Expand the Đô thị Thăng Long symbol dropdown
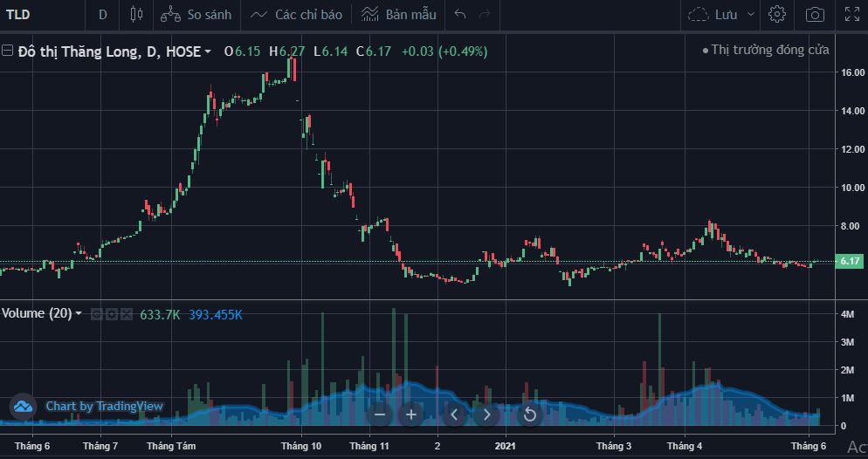Image resolution: width=868 pixels, height=459 pixels. tap(208, 51)
